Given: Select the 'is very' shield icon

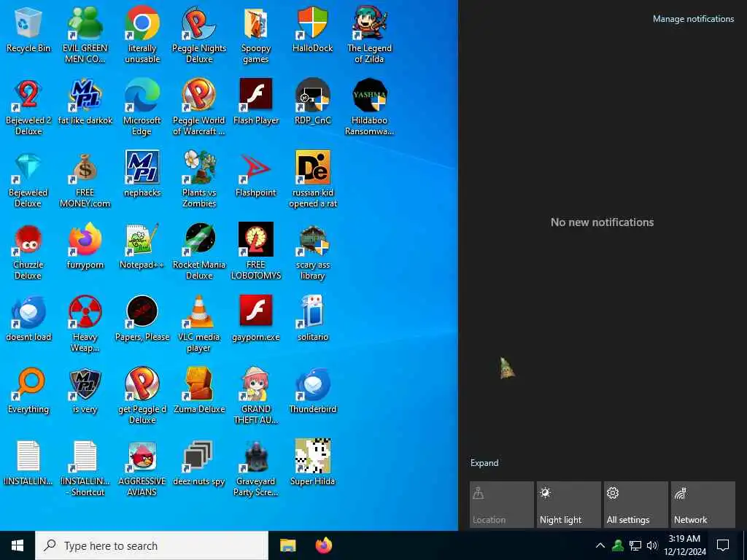Looking at the screenshot, I should coord(85,391).
